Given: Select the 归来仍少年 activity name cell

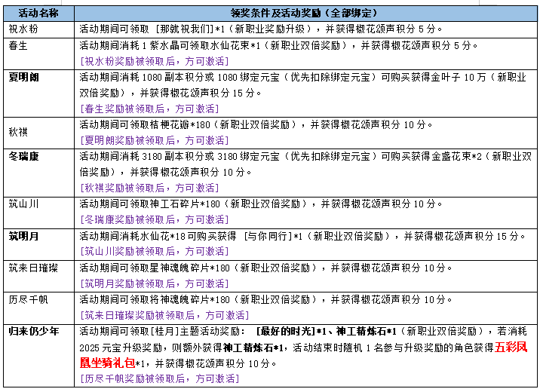Looking at the screenshot, I should pyautogui.click(x=38, y=356).
